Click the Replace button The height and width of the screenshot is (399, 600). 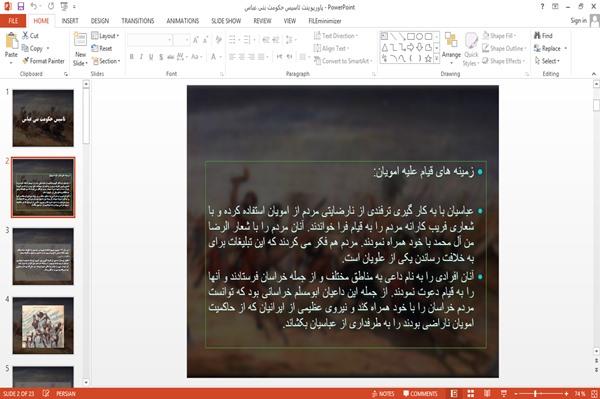tap(550, 48)
